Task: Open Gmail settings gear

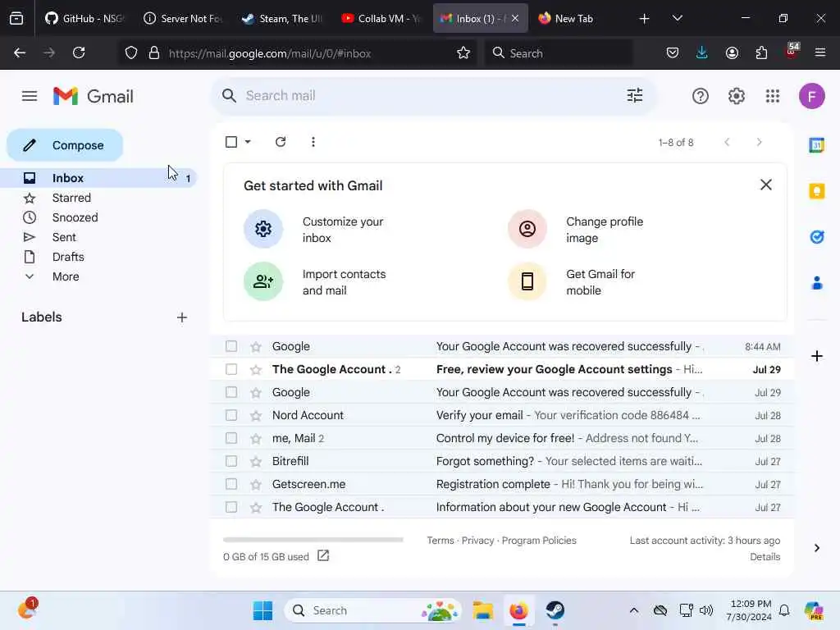Action: tap(736, 97)
